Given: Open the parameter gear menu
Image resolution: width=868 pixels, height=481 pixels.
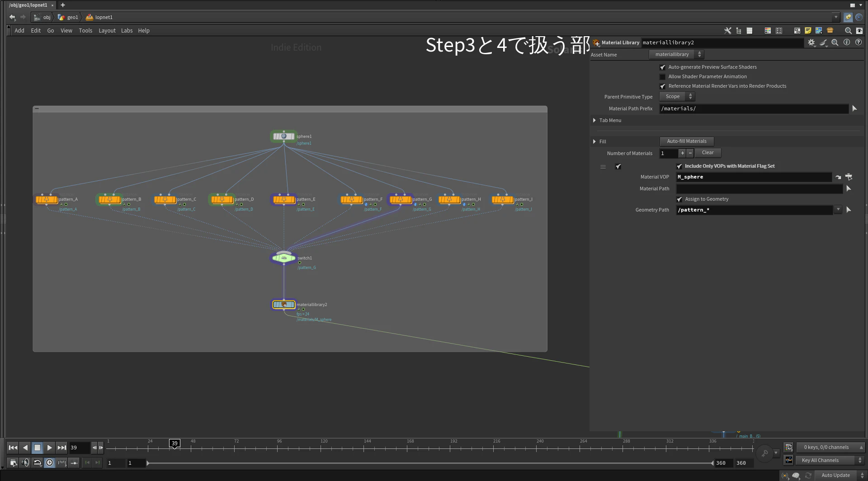Looking at the screenshot, I should click(x=811, y=42).
